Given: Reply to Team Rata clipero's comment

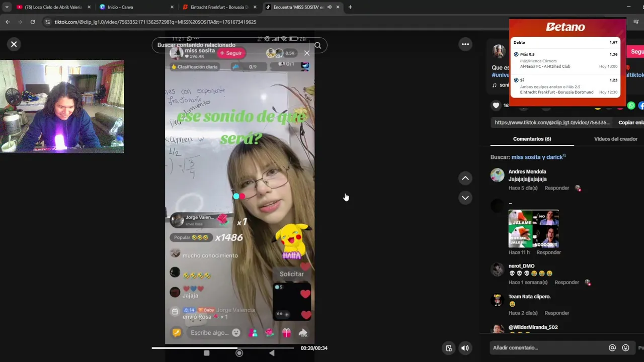Looking at the screenshot, I should pos(556,313).
